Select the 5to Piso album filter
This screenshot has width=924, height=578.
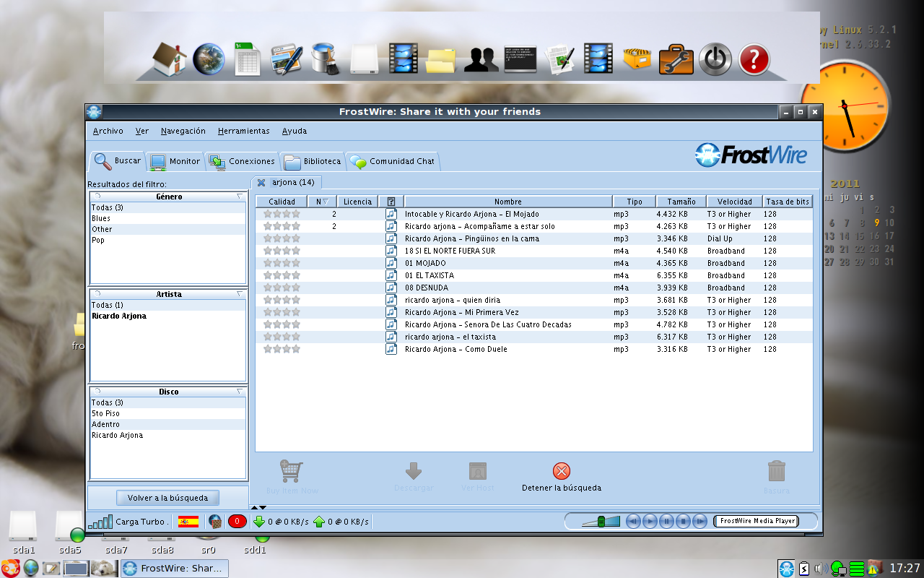click(x=167, y=413)
